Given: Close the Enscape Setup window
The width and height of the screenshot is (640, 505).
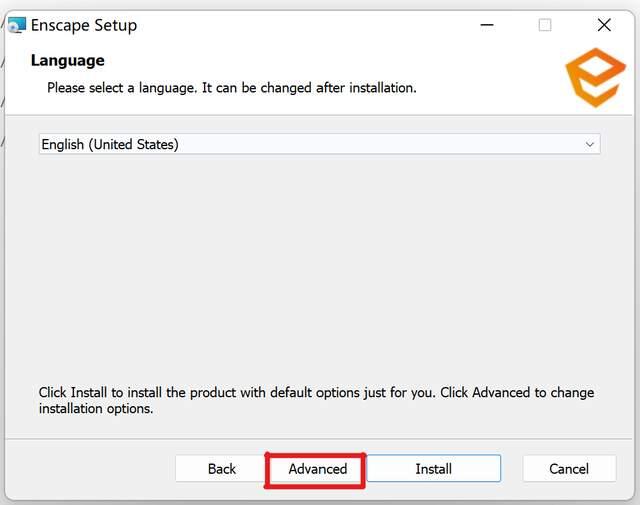Looking at the screenshot, I should 604,25.
